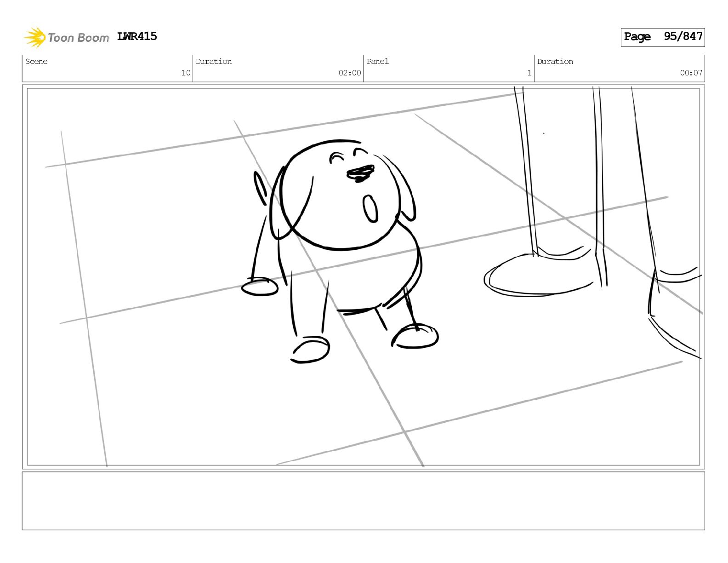Click the scene Duration label
This screenshot has height=563, width=728.
pyautogui.click(x=214, y=62)
